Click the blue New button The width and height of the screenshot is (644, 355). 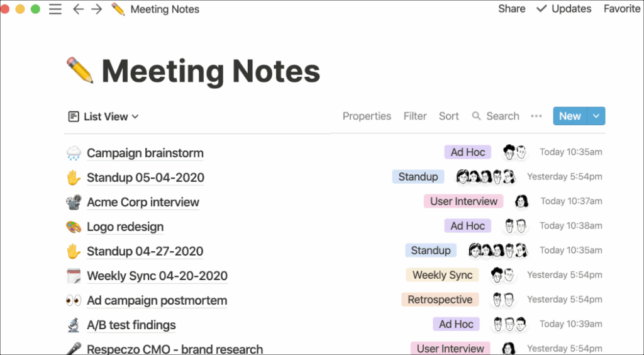[570, 116]
